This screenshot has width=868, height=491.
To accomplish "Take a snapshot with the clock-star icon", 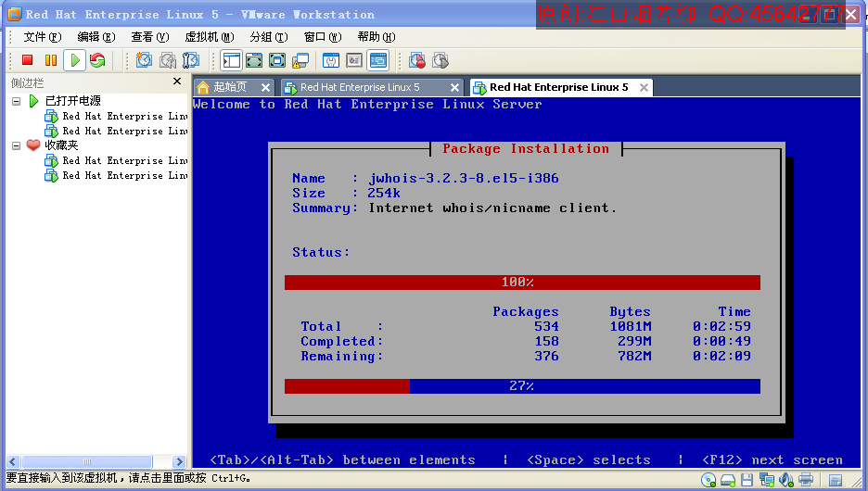I will [144, 59].
